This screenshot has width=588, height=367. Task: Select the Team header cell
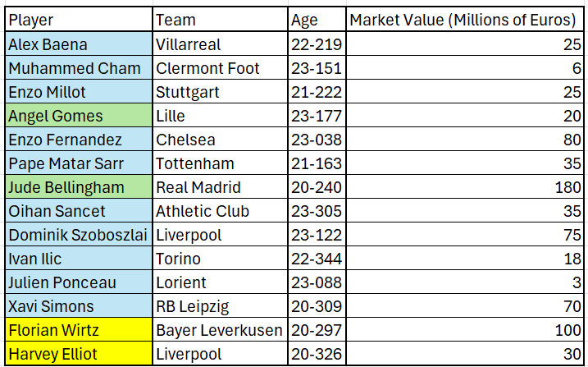tap(220, 19)
